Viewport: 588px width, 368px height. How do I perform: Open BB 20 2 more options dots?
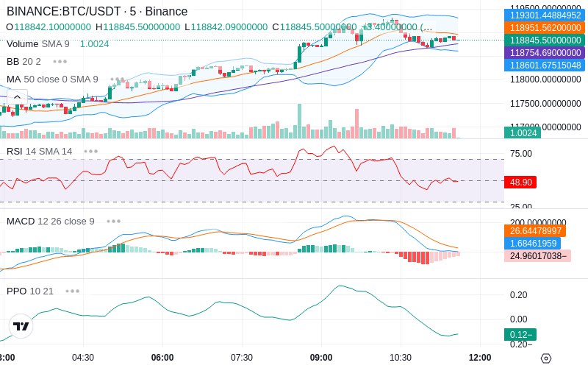[x=60, y=62]
